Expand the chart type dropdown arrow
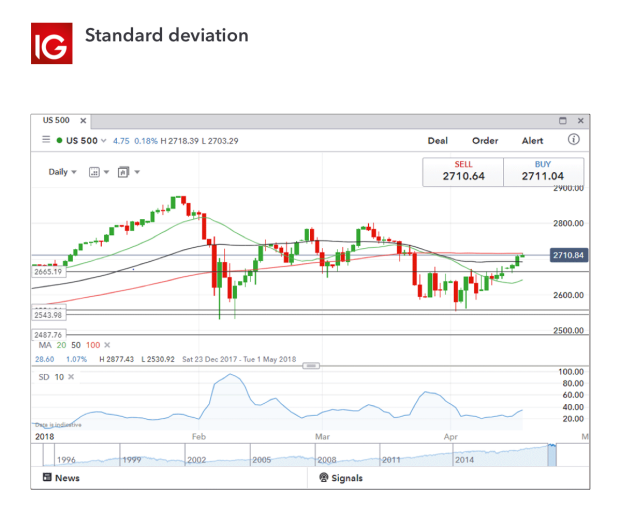 [x=106, y=172]
